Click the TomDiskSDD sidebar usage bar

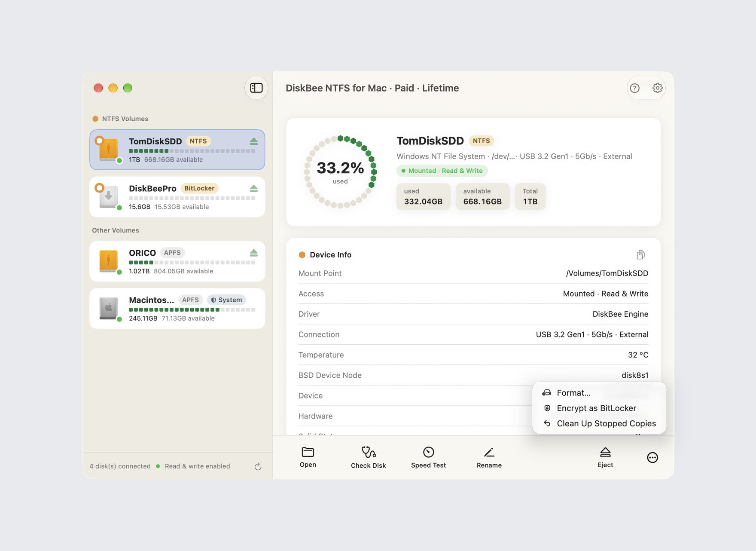tap(192, 151)
